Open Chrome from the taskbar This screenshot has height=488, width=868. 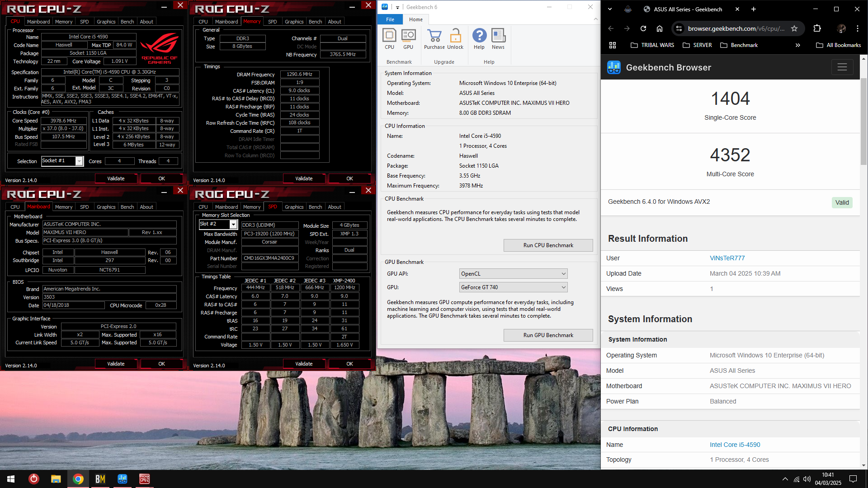(78, 479)
